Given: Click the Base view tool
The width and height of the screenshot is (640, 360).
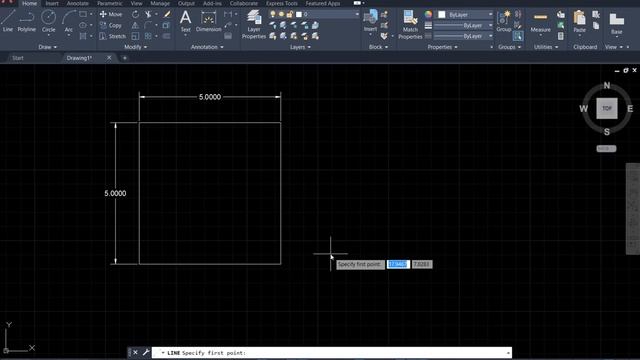Looking at the screenshot, I should [617, 24].
